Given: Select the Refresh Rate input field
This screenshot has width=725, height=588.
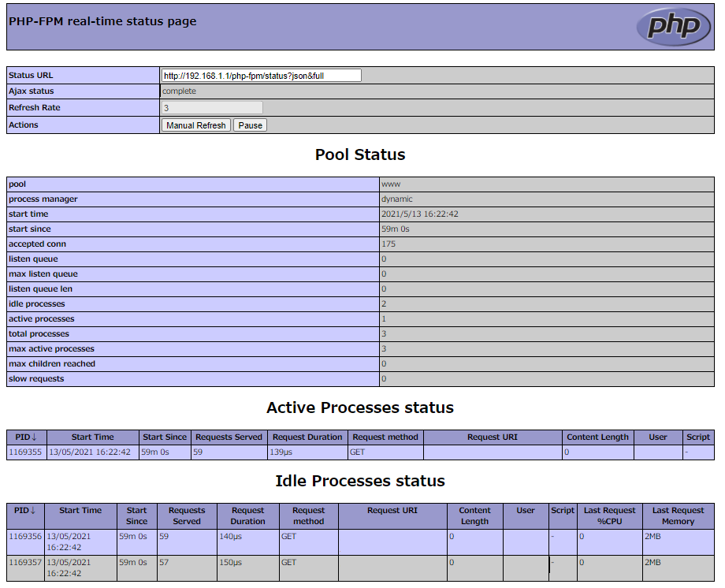Looking at the screenshot, I should point(210,107).
